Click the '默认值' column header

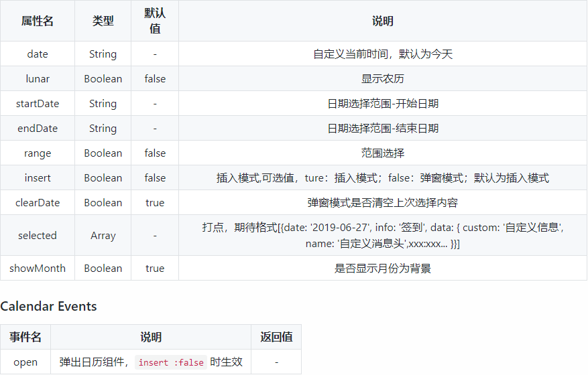click(x=155, y=21)
